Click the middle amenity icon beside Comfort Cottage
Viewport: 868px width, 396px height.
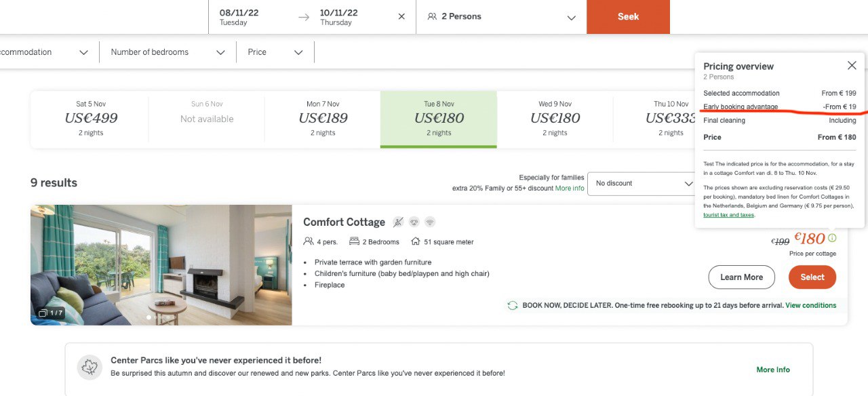[414, 222]
